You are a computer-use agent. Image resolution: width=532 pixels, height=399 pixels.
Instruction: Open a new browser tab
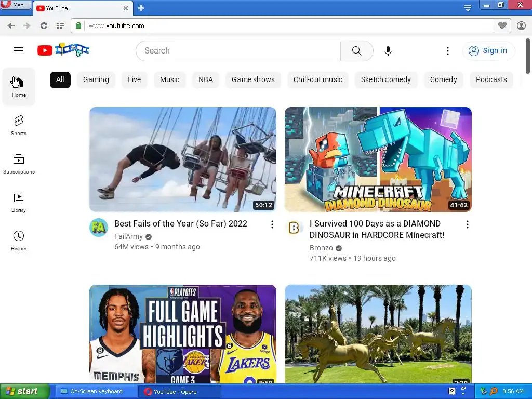pyautogui.click(x=141, y=8)
